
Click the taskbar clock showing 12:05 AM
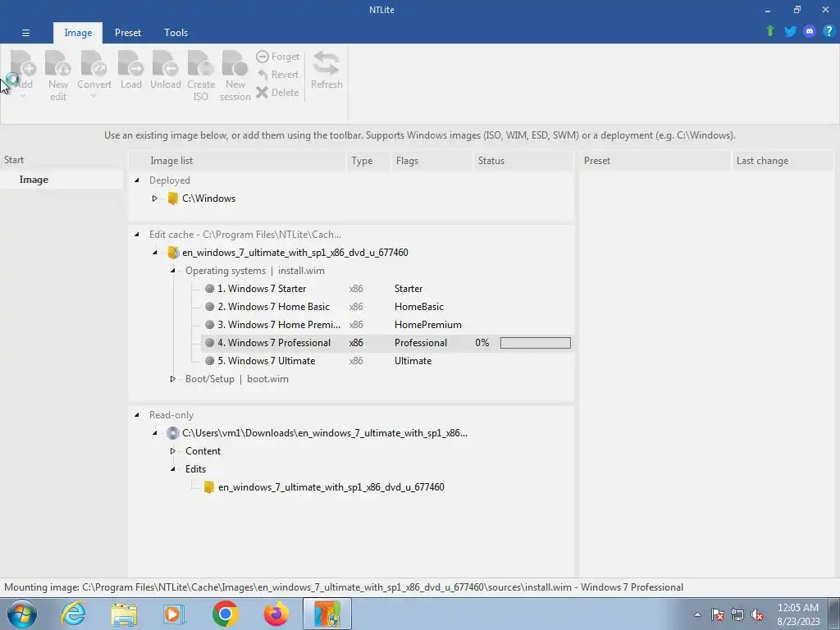pos(798,614)
